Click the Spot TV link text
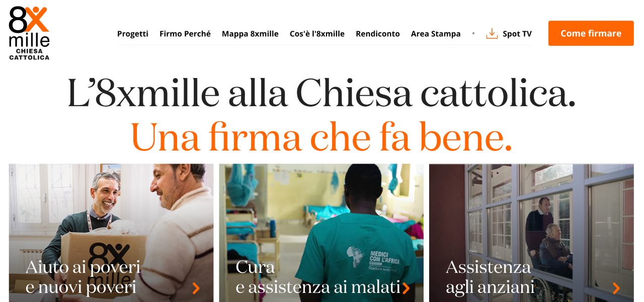This screenshot has width=644, height=302. [x=517, y=34]
